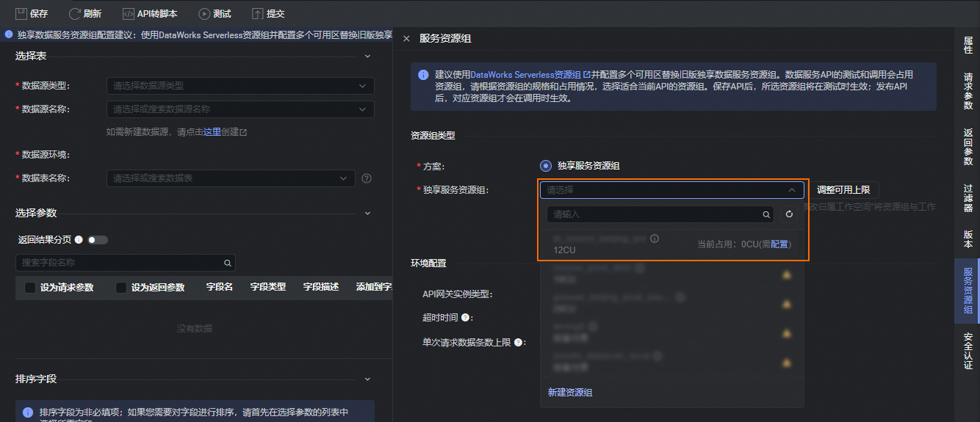This screenshot has width=980, height=422.
Task: Click the 刷新 (refresh) toolbar button
Action: click(85, 13)
